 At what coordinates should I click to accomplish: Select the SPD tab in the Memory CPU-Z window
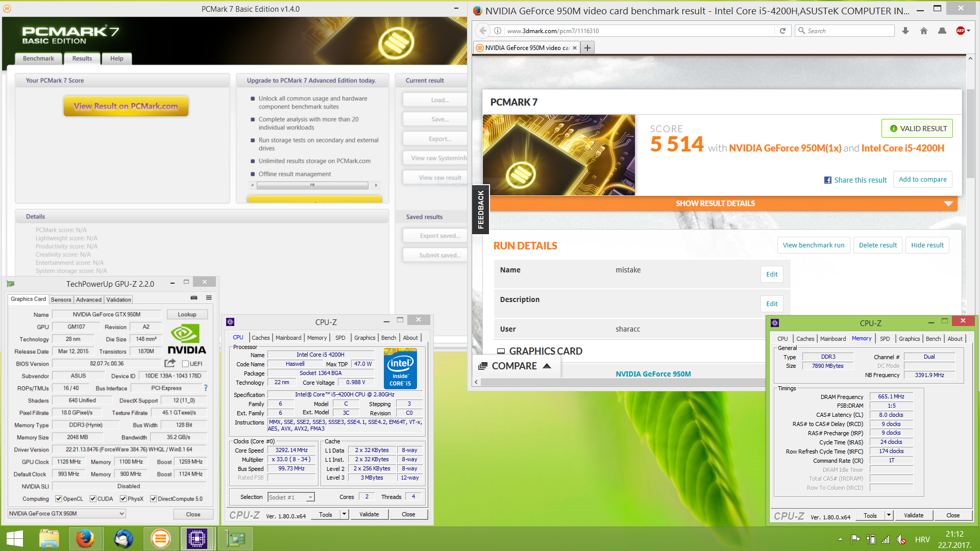tap(885, 339)
